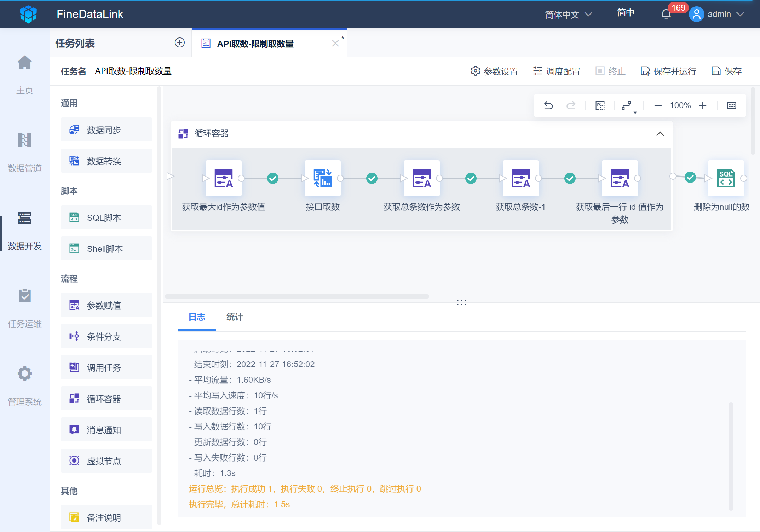
Task: Collapse the 循环容器 container panel
Action: pos(660,134)
